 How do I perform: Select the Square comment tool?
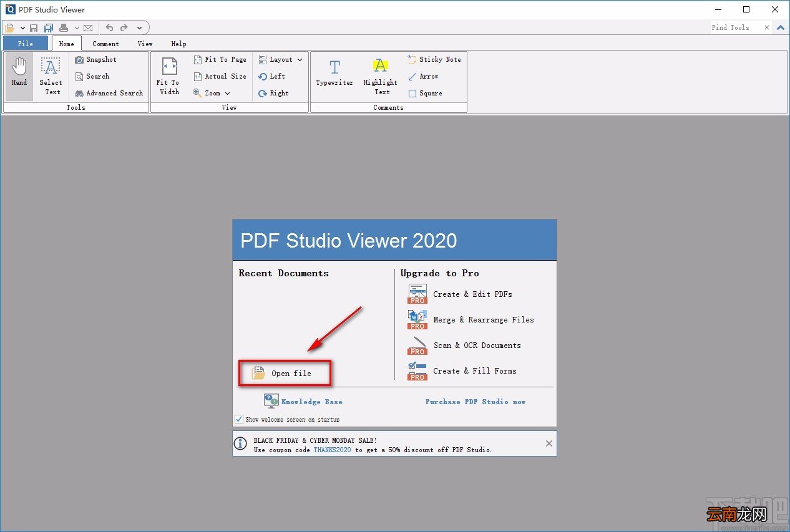pyautogui.click(x=425, y=93)
